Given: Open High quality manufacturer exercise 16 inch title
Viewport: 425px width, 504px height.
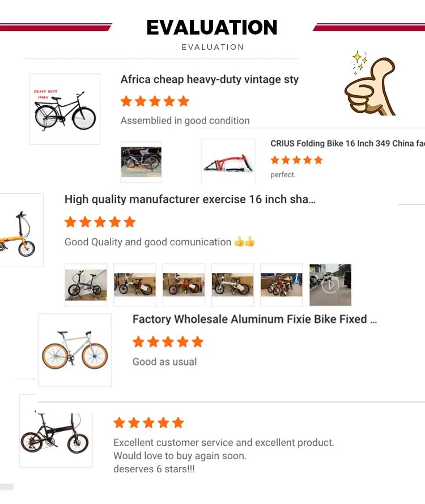Looking at the screenshot, I should point(190,199).
